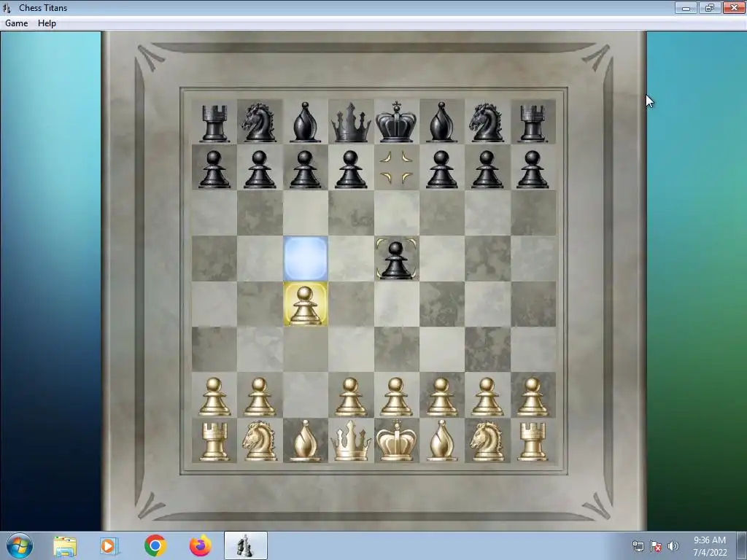Image resolution: width=747 pixels, height=560 pixels.
Task: Select the black knight on g8
Action: tap(487, 122)
